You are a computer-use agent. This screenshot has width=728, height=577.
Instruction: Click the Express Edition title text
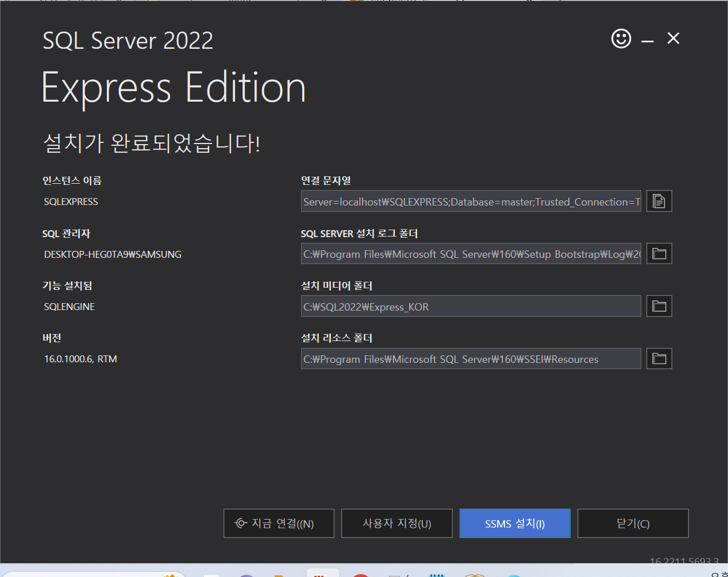click(x=174, y=87)
